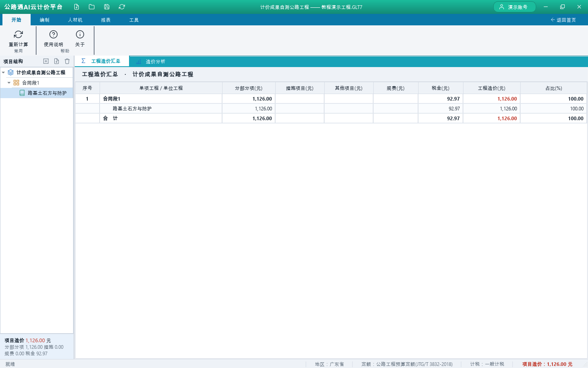Image resolution: width=588 pixels, height=368 pixels.
Task: Collapse 计价成果自测公路工程 tree node
Action: click(x=3, y=72)
